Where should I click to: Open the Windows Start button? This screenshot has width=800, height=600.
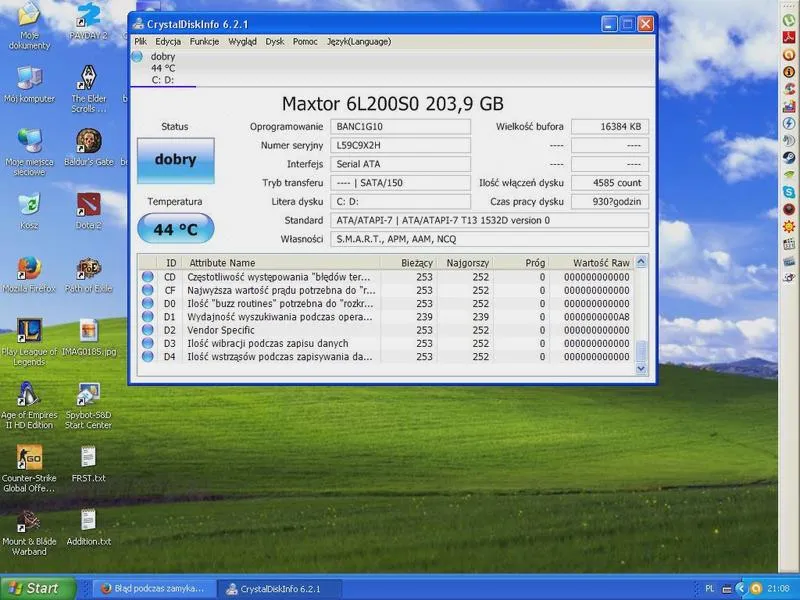(x=37, y=588)
